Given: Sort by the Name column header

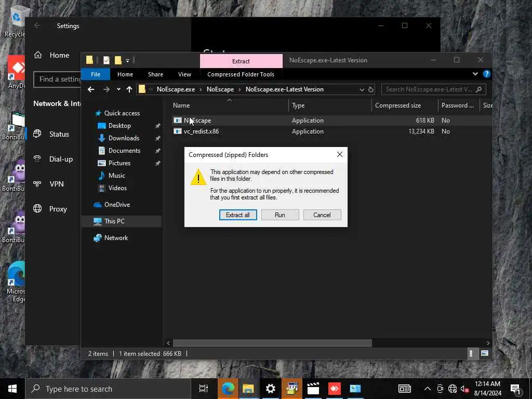Looking at the screenshot, I should [229, 105].
